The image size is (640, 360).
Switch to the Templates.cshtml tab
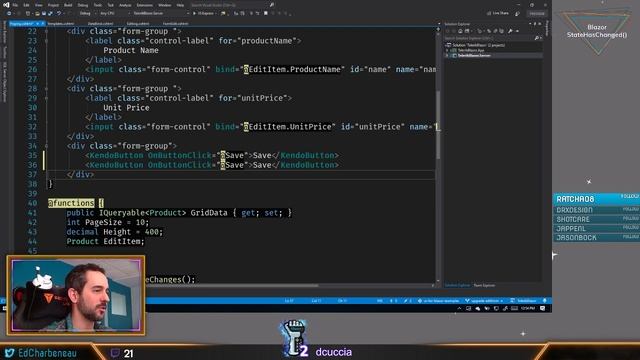(x=61, y=24)
